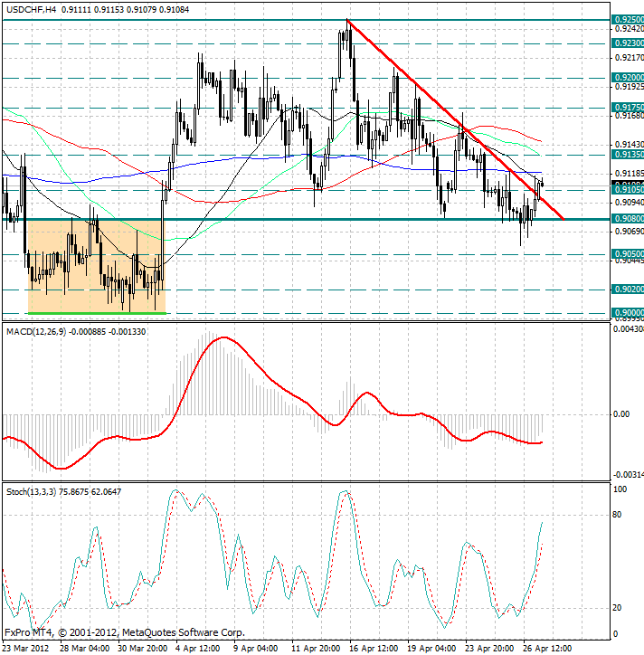The height and width of the screenshot is (655, 644).
Task: Click the 19 Apr 04:00 time label
Action: point(431,649)
